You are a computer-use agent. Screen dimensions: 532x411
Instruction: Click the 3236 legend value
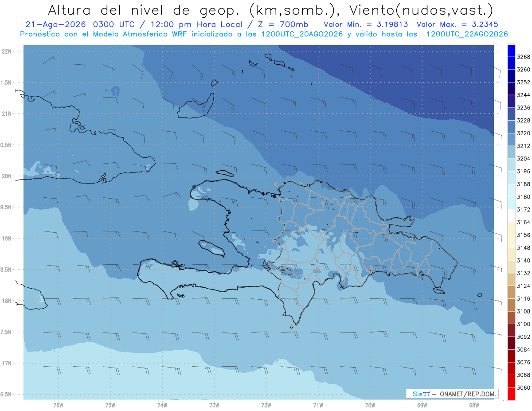523,108
